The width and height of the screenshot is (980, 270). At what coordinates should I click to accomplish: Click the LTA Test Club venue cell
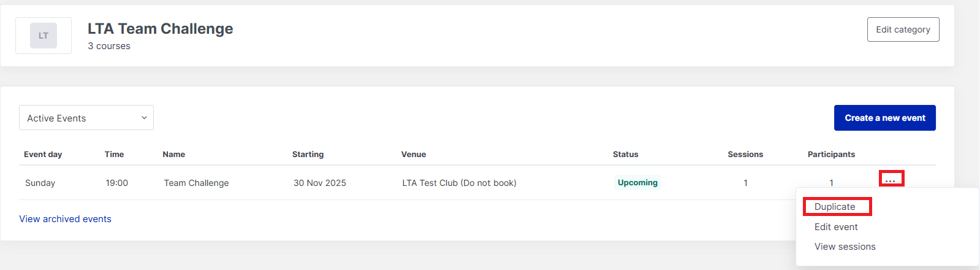click(459, 183)
